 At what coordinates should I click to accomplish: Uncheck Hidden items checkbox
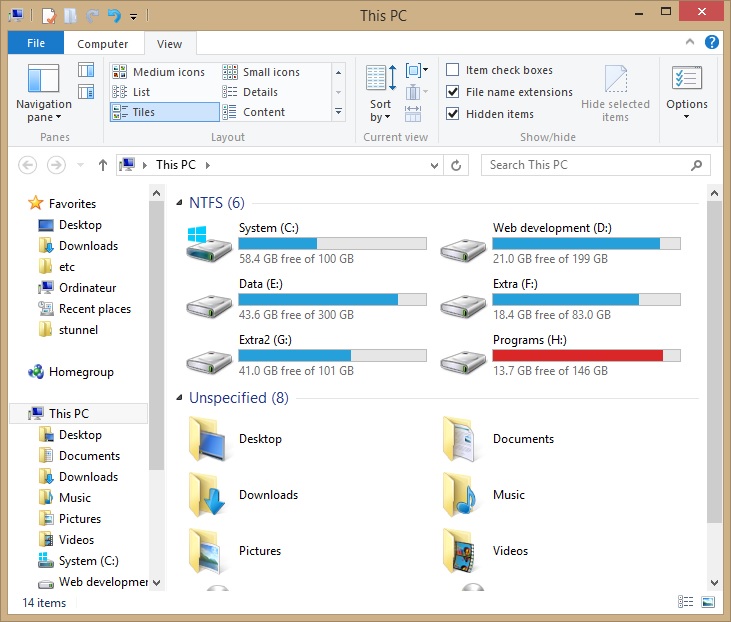click(453, 114)
